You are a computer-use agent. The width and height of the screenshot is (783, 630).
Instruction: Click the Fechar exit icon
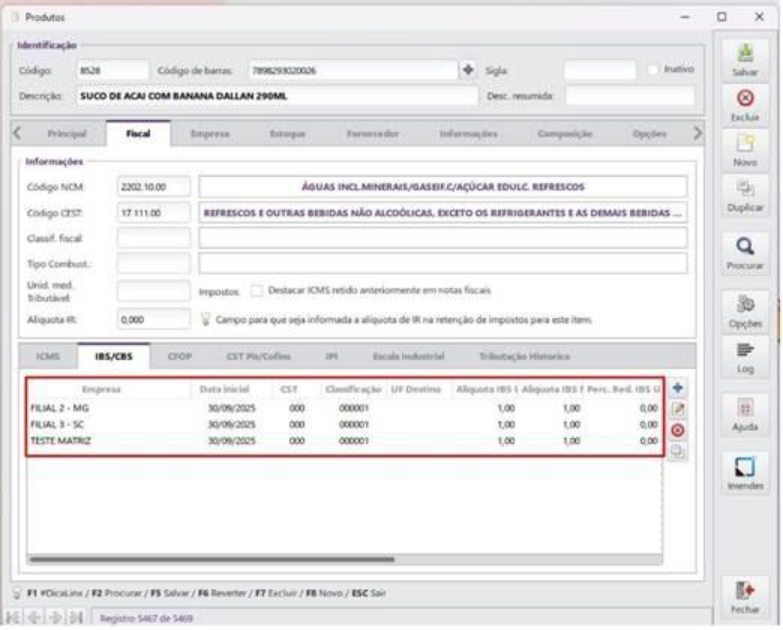(744, 592)
